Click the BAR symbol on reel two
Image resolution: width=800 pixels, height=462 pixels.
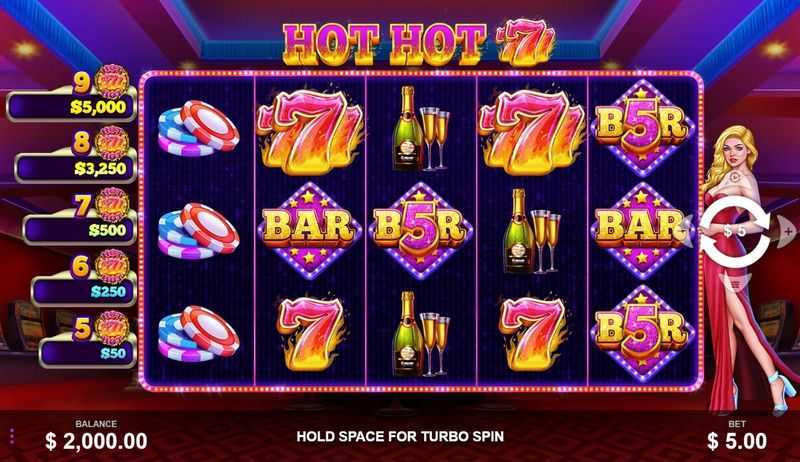tap(310, 230)
